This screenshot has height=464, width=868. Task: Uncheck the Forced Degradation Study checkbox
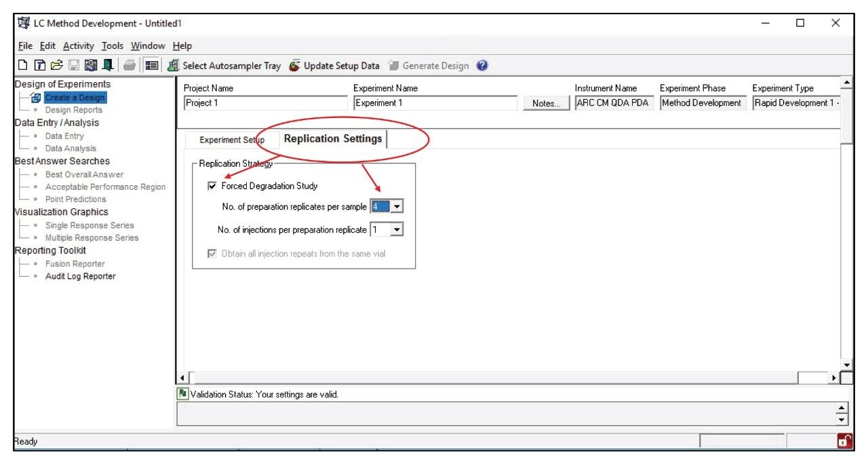(213, 185)
